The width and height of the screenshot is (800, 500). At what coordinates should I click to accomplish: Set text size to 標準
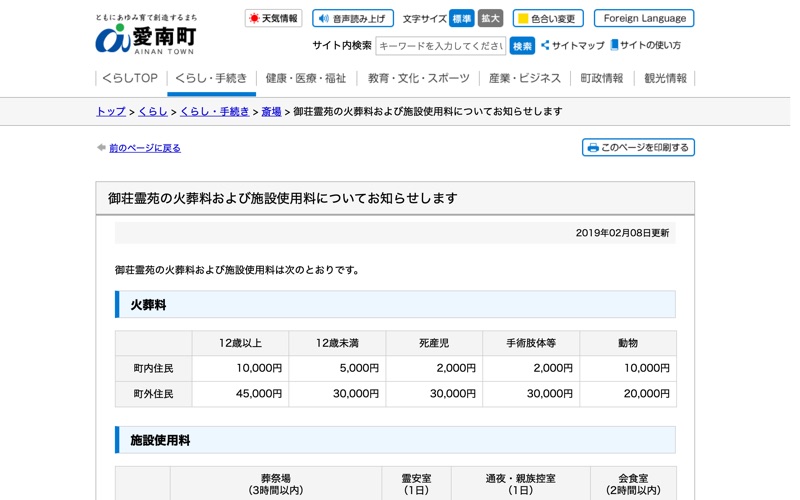pyautogui.click(x=462, y=18)
